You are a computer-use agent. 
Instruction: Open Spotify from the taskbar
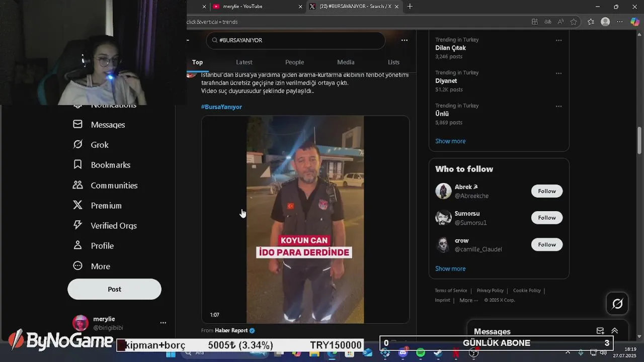pos(421,353)
